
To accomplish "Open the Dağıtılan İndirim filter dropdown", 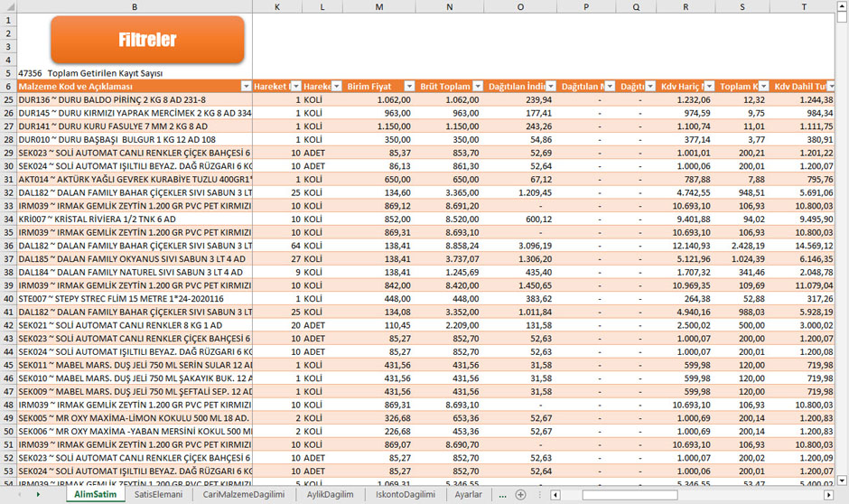I will tap(551, 86).
